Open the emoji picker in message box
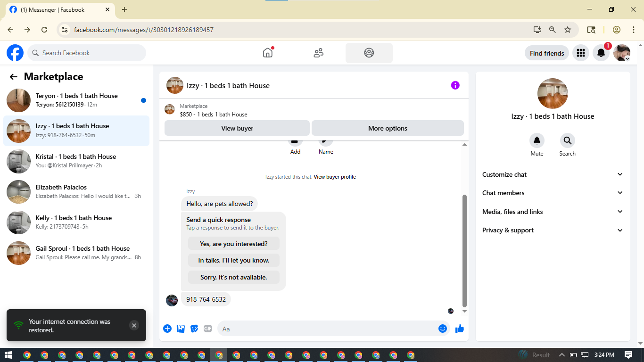 point(443,329)
